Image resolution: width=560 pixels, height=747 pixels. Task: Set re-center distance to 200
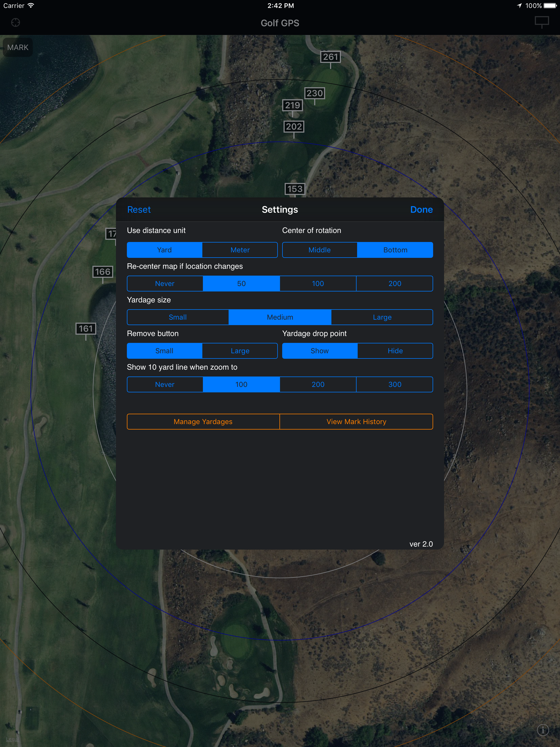click(x=395, y=284)
